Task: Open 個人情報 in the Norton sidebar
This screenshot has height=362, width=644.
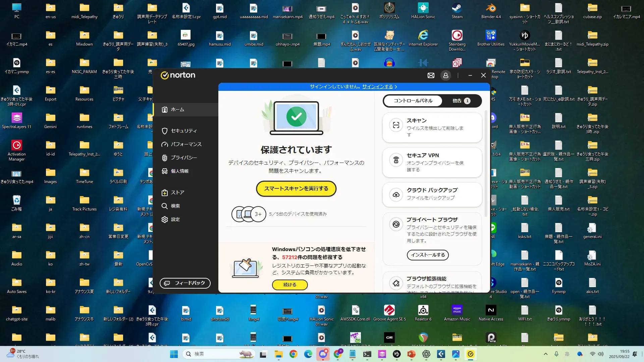Action: (179, 171)
